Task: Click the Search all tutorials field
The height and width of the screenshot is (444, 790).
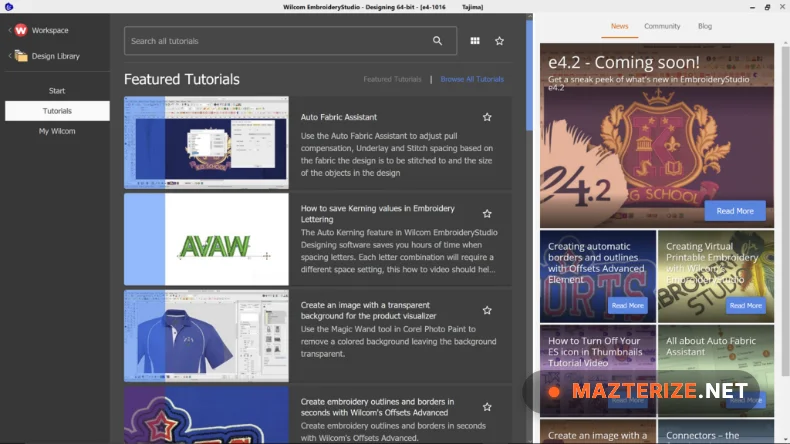Action: coord(279,41)
